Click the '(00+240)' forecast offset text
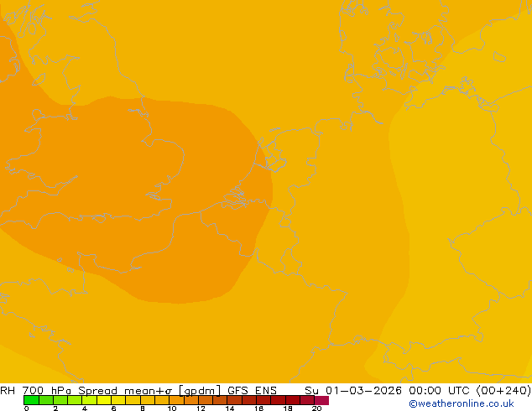The height and width of the screenshot is (411, 532). (x=503, y=390)
